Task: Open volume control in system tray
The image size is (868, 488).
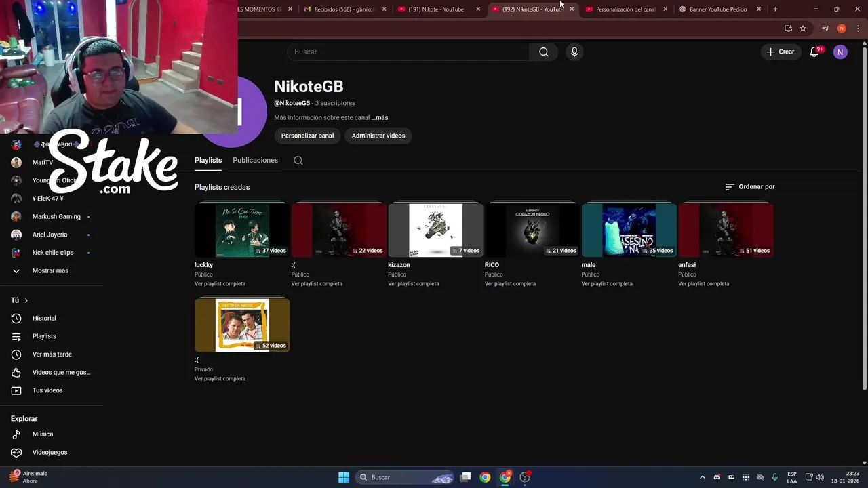Action: [x=820, y=477]
